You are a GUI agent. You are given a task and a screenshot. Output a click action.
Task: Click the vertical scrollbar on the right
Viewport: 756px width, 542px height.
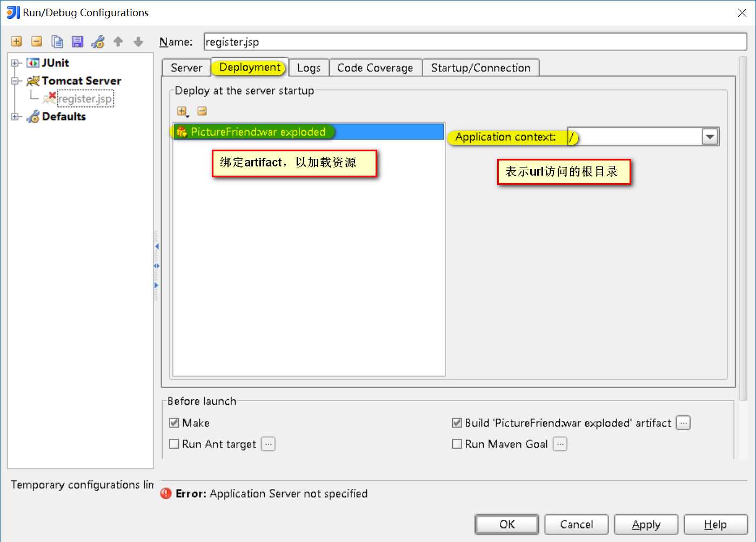[x=743, y=229]
